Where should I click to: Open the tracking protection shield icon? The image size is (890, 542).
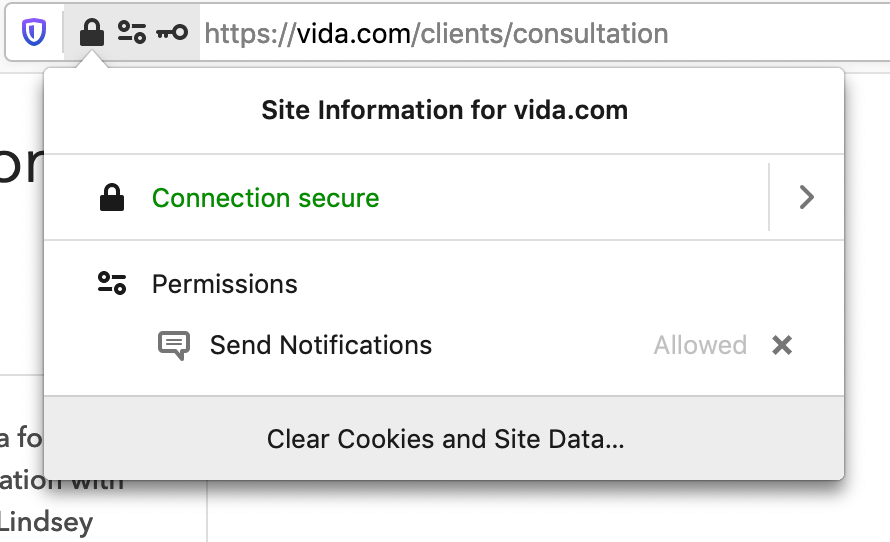point(34,32)
